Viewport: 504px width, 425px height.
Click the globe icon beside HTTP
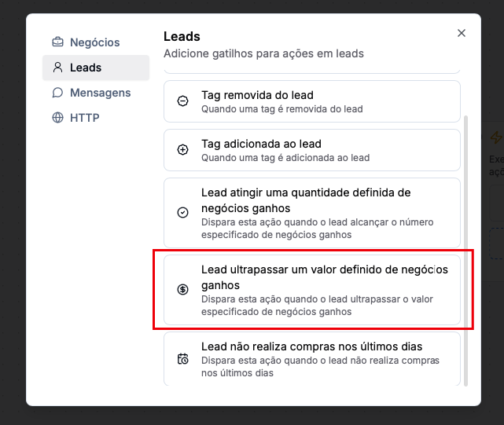(57, 118)
